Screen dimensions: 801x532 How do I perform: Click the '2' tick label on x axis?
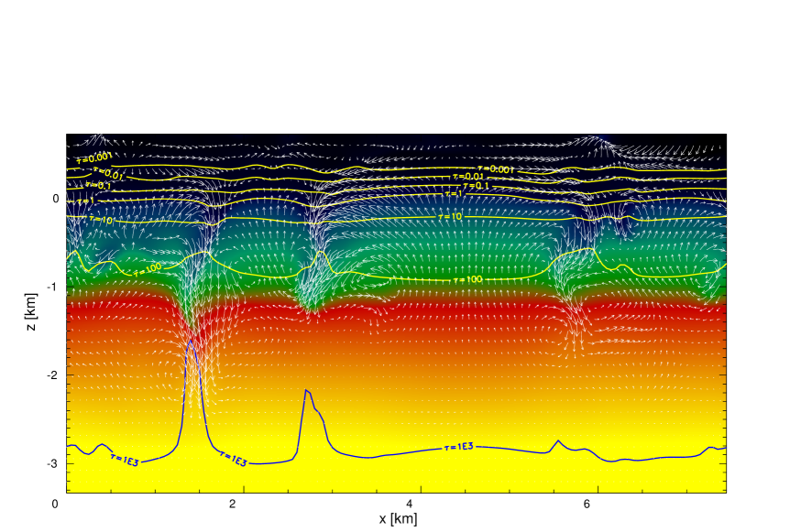point(233,505)
